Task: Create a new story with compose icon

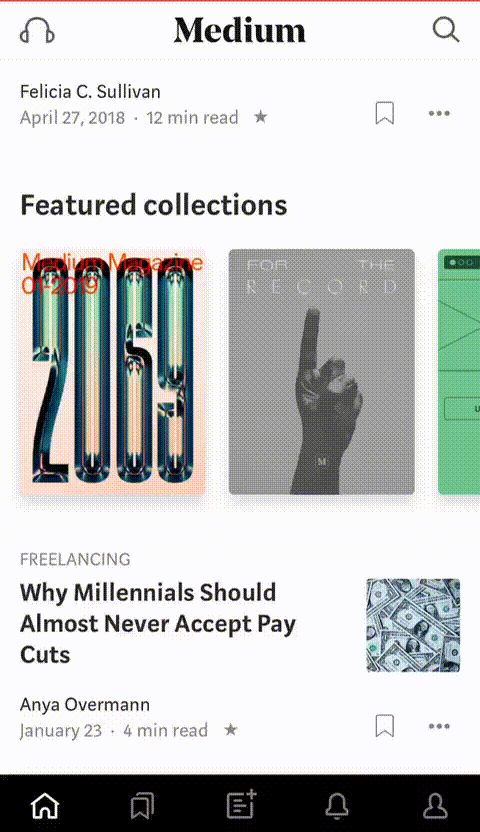Action: pos(241,804)
